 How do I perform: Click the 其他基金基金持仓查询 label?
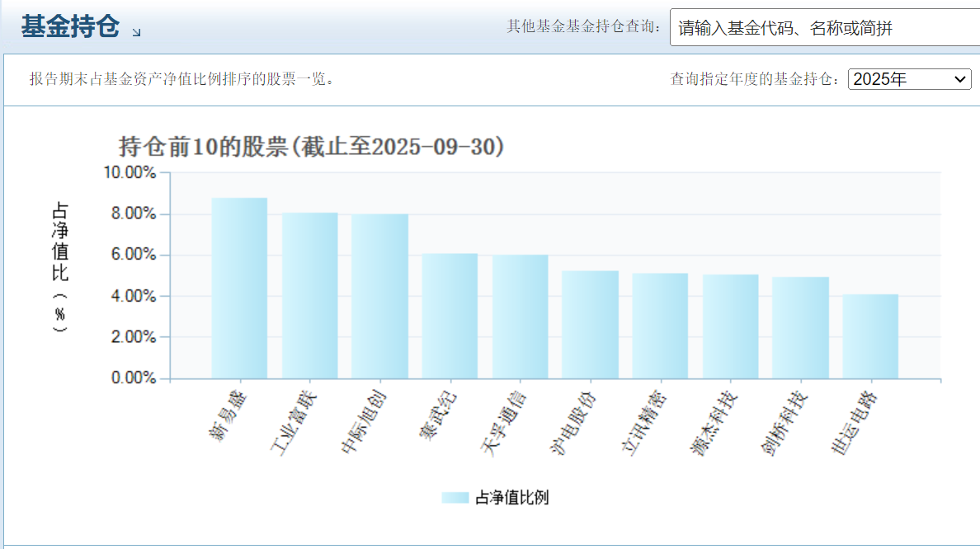pos(582,27)
